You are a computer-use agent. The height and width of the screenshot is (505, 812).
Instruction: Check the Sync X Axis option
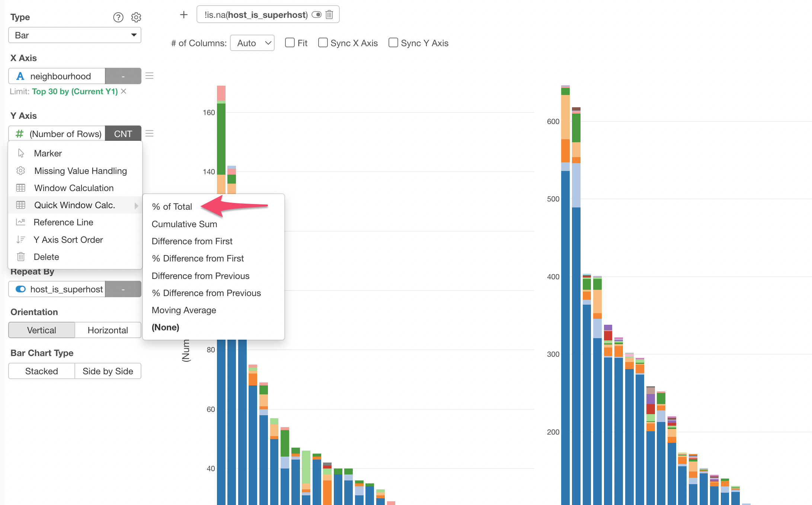click(x=323, y=42)
